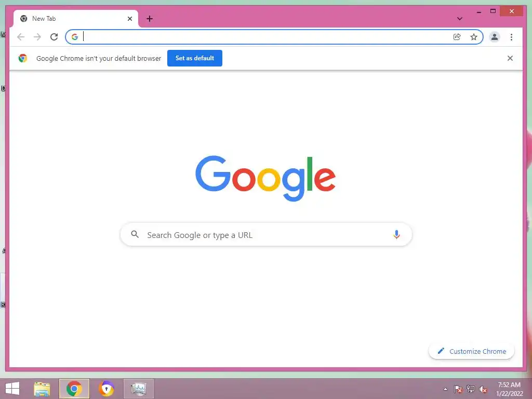This screenshot has height=399, width=532.
Task: Click the forward navigation arrow
Action: [37, 37]
